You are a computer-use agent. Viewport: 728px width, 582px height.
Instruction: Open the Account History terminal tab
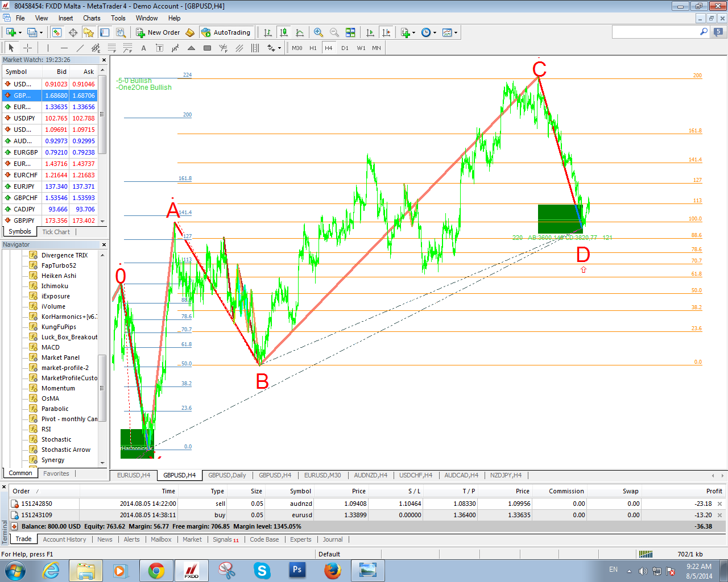pos(64,539)
